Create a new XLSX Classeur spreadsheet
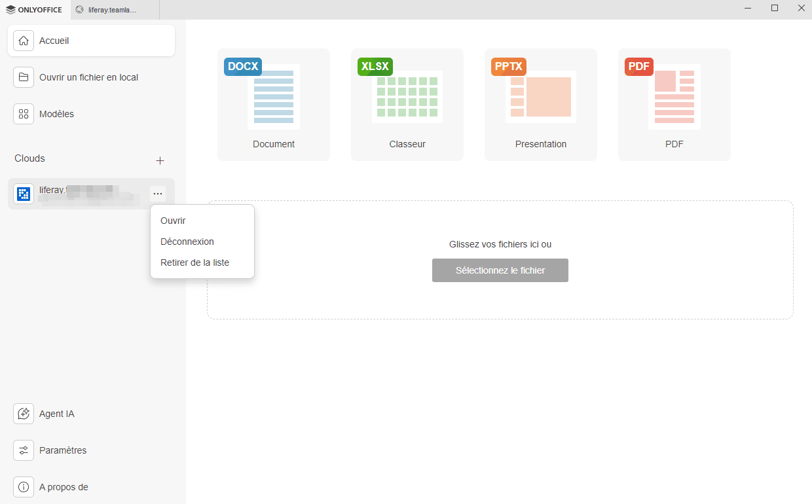The image size is (812, 504). (x=407, y=105)
